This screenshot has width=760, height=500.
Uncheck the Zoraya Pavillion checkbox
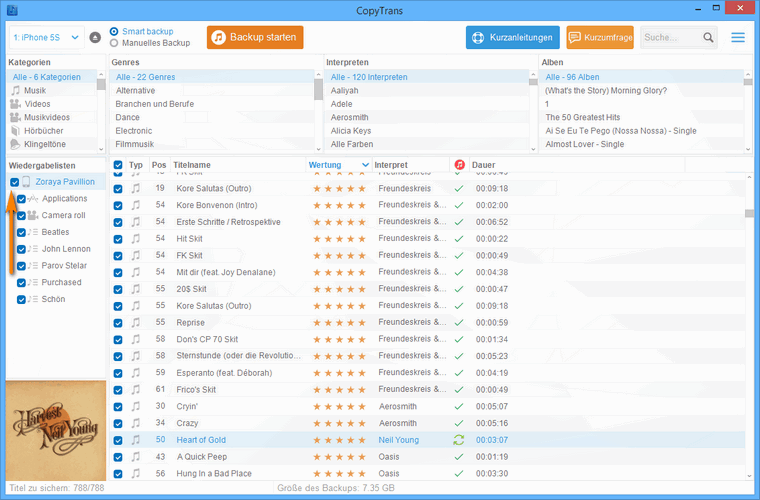click(15, 182)
